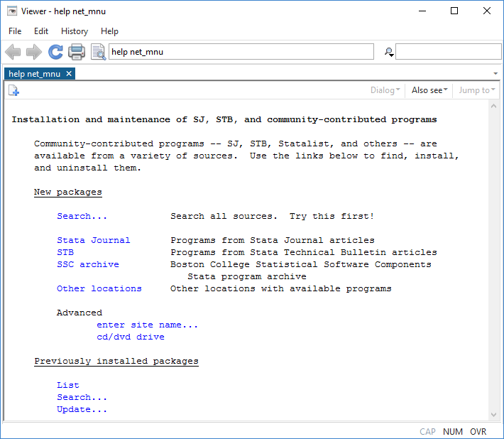Image resolution: width=504 pixels, height=439 pixels.
Task: Close the help net_mnu tab
Action: tap(69, 74)
